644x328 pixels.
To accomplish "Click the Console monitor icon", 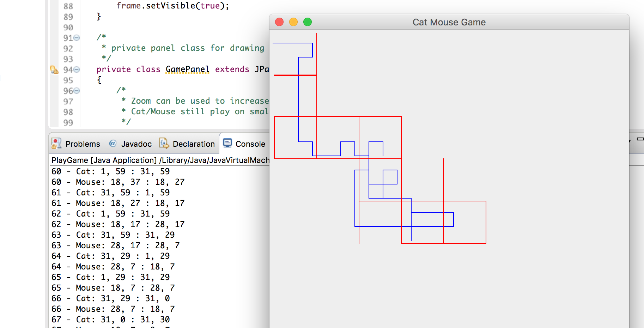I will coord(227,143).
